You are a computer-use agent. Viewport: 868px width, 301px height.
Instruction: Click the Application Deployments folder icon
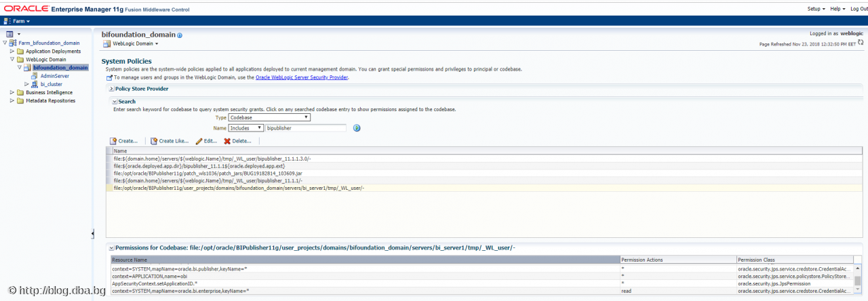[x=20, y=51]
